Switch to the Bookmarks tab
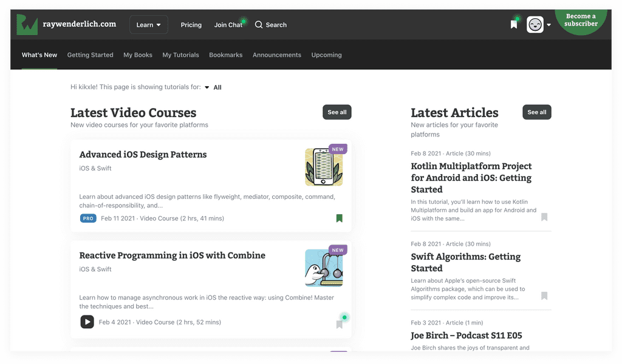This screenshot has width=622, height=364. (x=226, y=55)
